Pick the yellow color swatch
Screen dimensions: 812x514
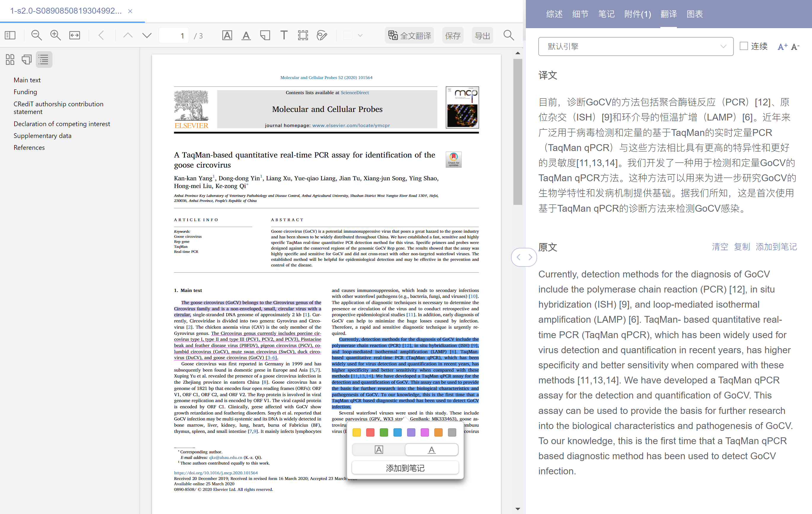click(x=357, y=432)
